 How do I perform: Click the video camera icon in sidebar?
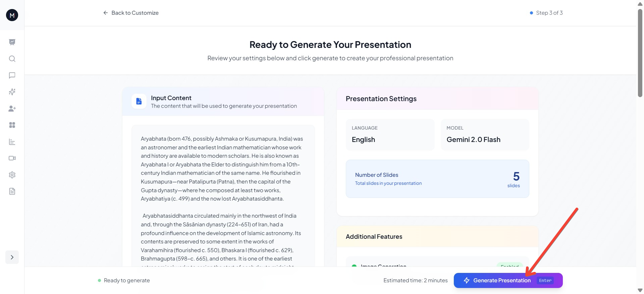[12, 158]
